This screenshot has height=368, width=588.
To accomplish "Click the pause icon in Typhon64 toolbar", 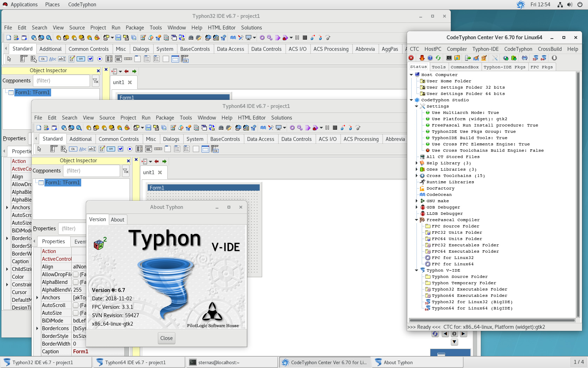I will tap(327, 128).
